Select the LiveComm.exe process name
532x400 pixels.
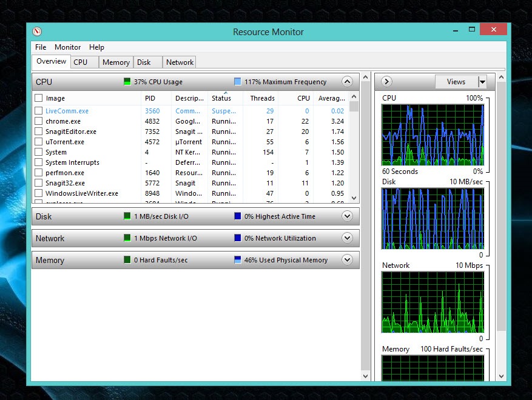(x=67, y=111)
